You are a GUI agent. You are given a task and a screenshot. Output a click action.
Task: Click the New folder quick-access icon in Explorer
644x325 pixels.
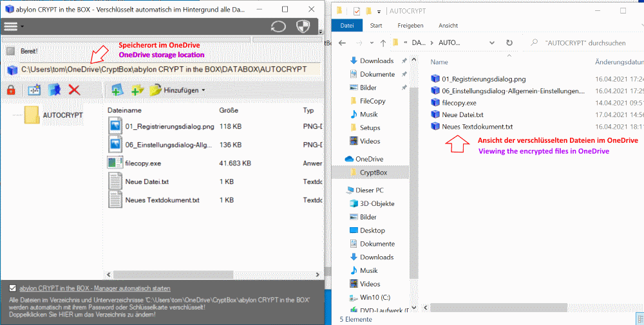368,11
